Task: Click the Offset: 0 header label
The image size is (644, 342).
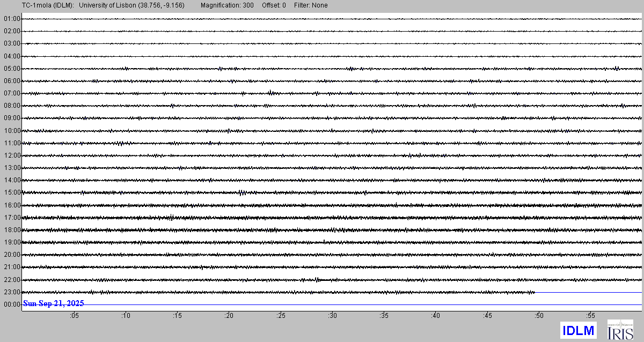Action: point(274,5)
